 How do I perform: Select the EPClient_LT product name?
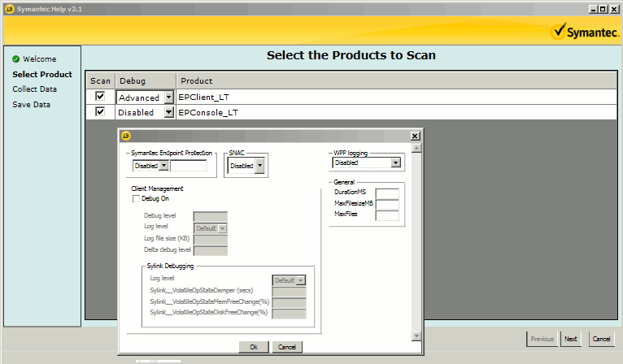pyautogui.click(x=203, y=97)
